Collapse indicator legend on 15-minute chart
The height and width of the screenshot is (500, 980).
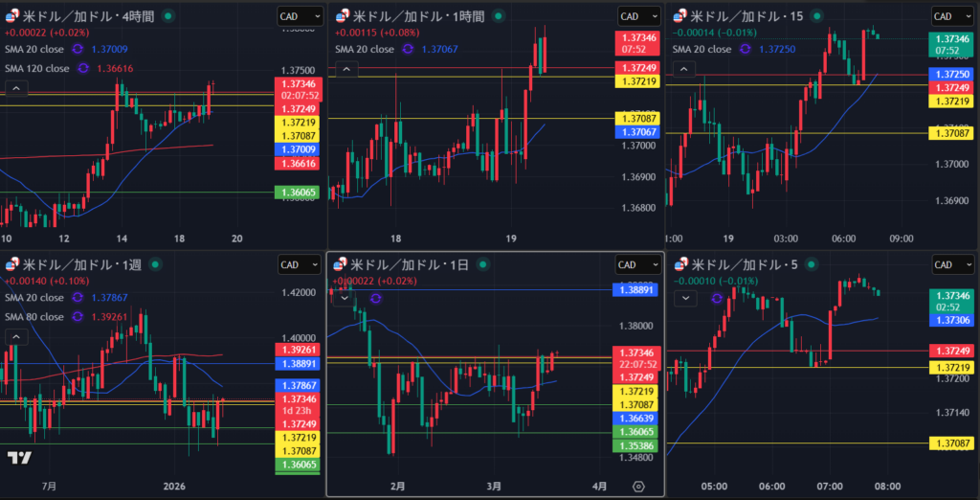click(x=683, y=69)
